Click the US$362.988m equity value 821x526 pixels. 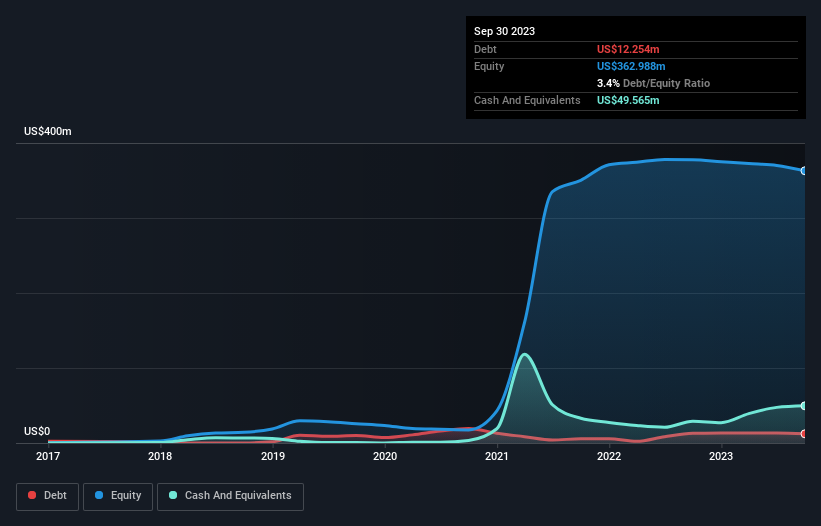click(631, 66)
